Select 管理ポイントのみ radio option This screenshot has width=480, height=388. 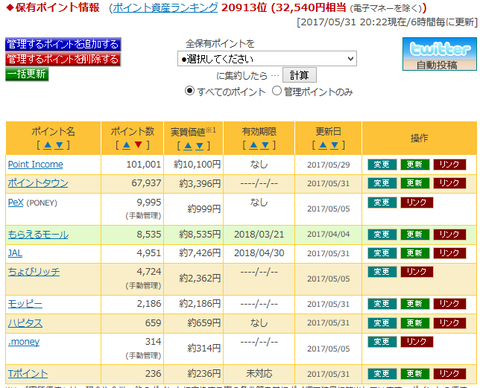tap(277, 91)
